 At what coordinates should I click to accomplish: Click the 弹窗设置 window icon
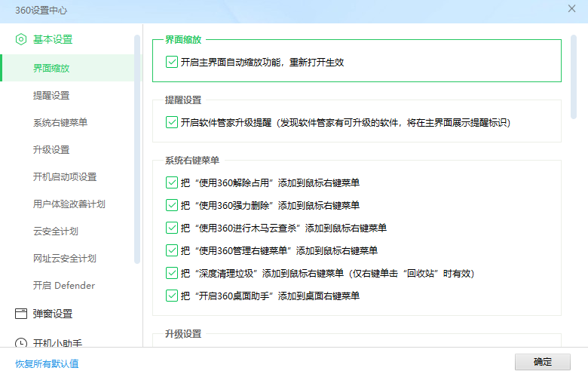pos(21,314)
